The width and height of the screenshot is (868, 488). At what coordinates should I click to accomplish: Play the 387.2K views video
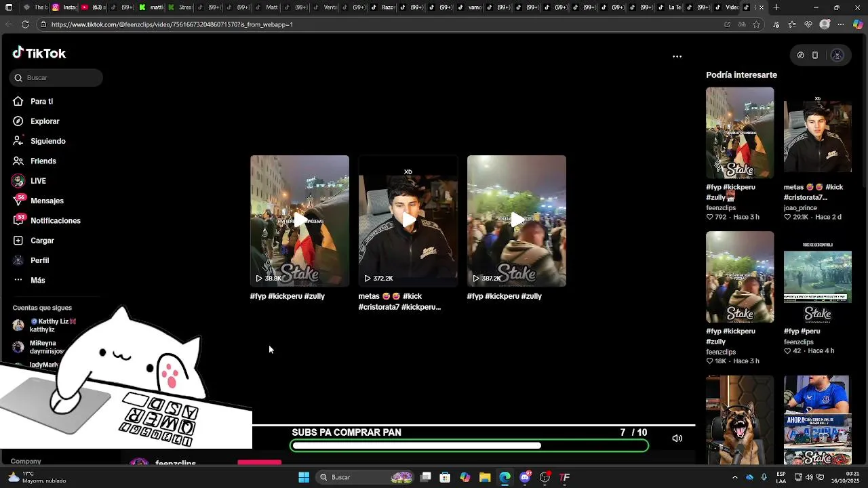(517, 220)
